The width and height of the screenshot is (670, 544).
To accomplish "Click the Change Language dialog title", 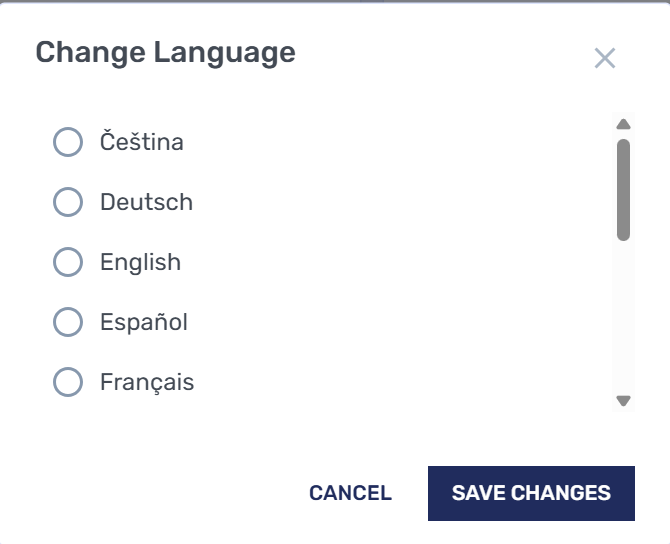I will pos(165,52).
